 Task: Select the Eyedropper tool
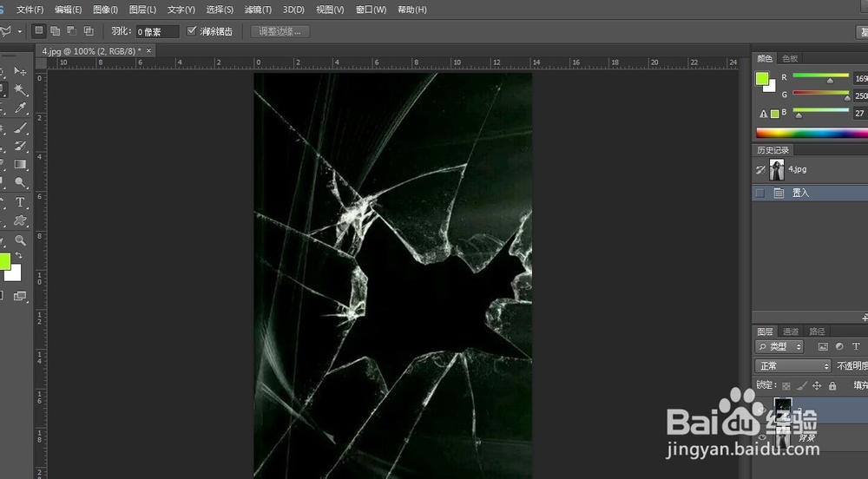click(20, 108)
